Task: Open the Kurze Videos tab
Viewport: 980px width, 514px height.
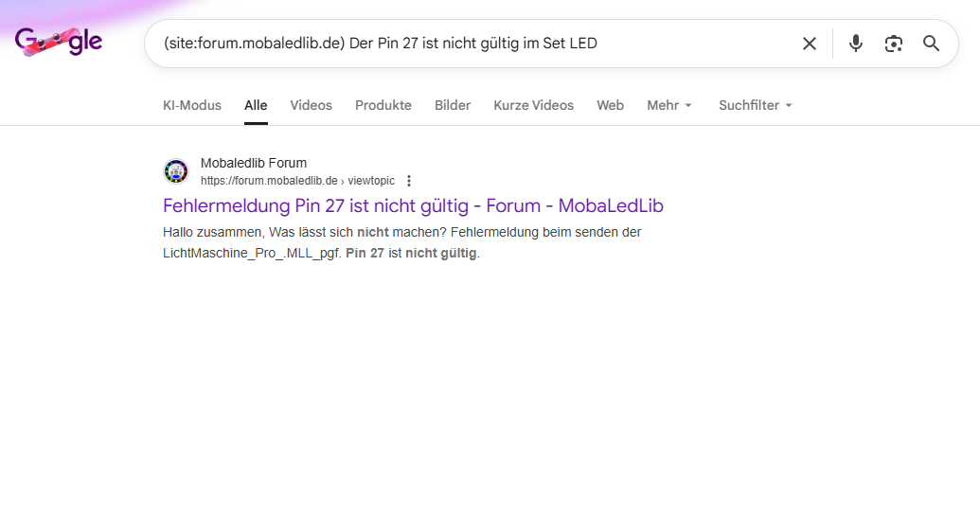Action: [533, 105]
